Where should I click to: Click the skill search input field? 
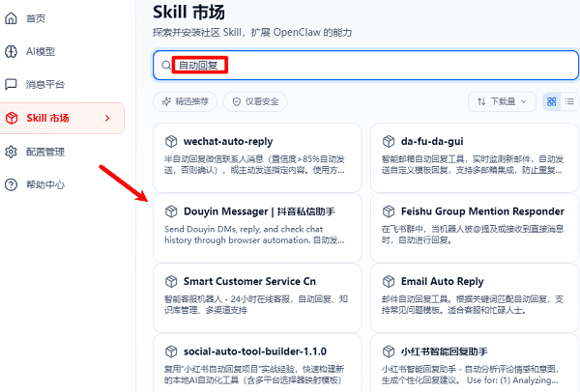tap(367, 66)
